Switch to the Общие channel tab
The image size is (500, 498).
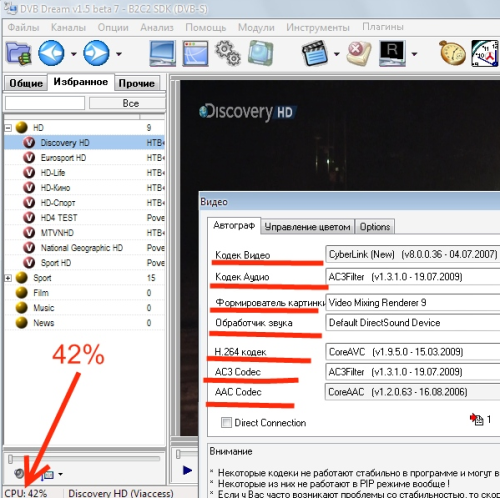26,83
